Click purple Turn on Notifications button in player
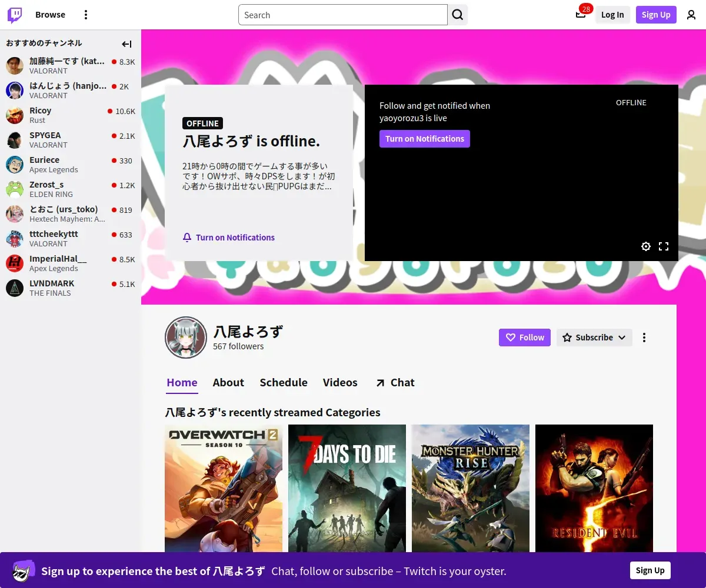The width and height of the screenshot is (706, 588). pyautogui.click(x=425, y=139)
